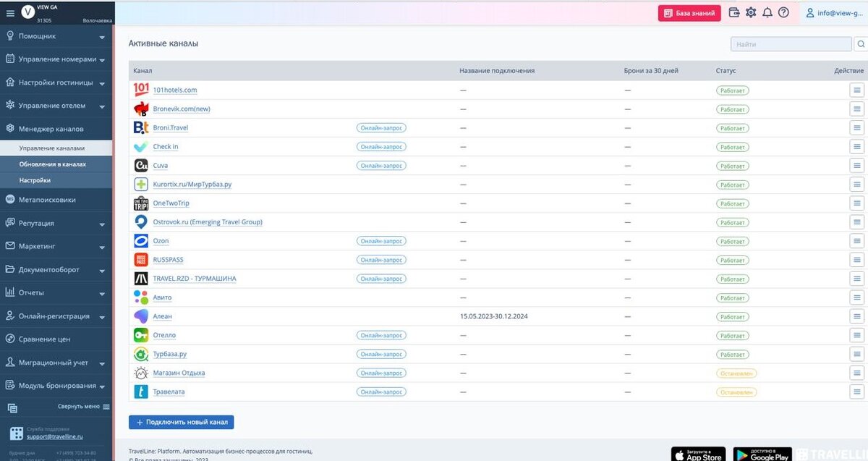Image resolution: width=868 pixels, height=461 pixels.
Task: Click the Kurortix.ru channel logo
Action: click(x=141, y=184)
